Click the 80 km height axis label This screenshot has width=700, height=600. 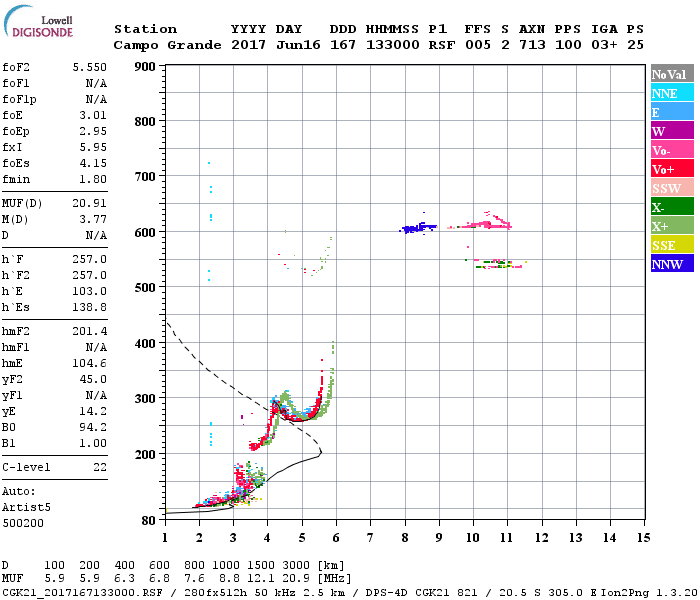pos(149,521)
